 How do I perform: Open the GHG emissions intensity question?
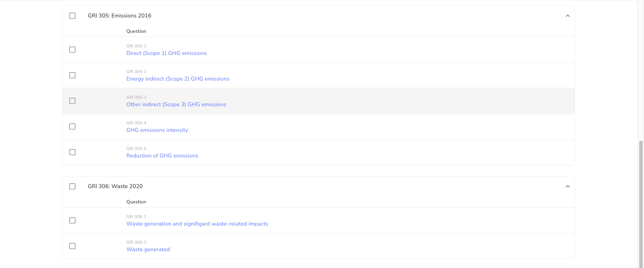click(x=157, y=130)
